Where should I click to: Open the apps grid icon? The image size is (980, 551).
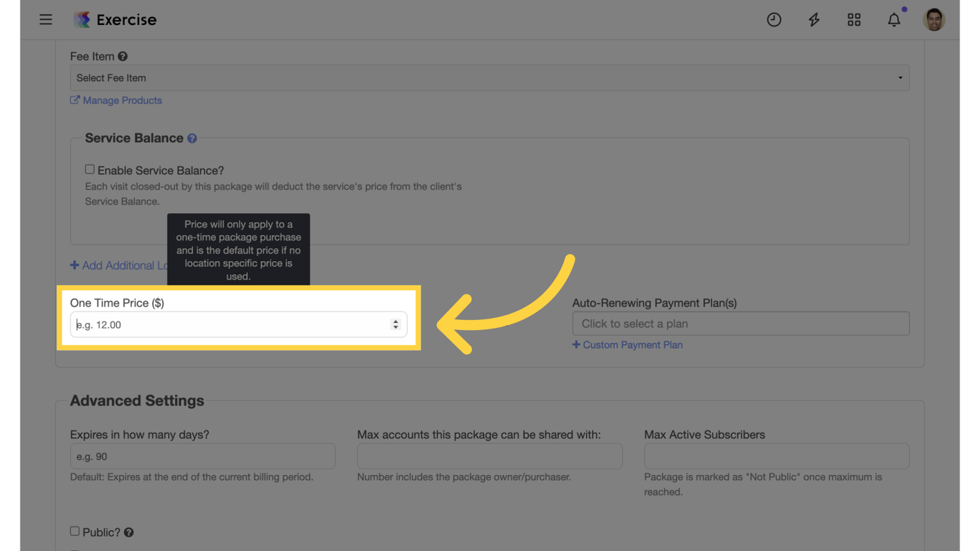[x=854, y=19]
